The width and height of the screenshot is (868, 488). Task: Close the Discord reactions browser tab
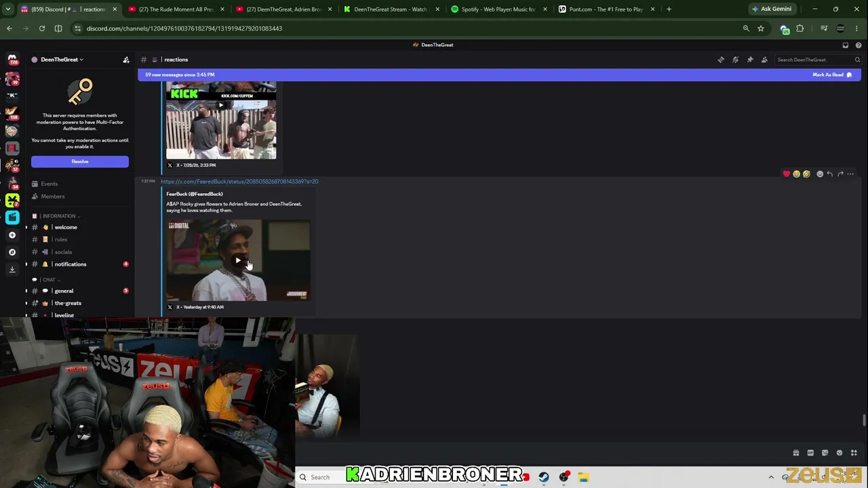[x=115, y=9]
